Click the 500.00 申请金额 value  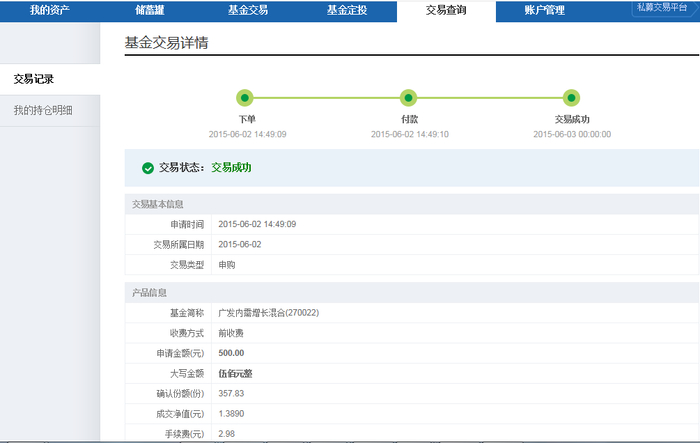point(231,353)
